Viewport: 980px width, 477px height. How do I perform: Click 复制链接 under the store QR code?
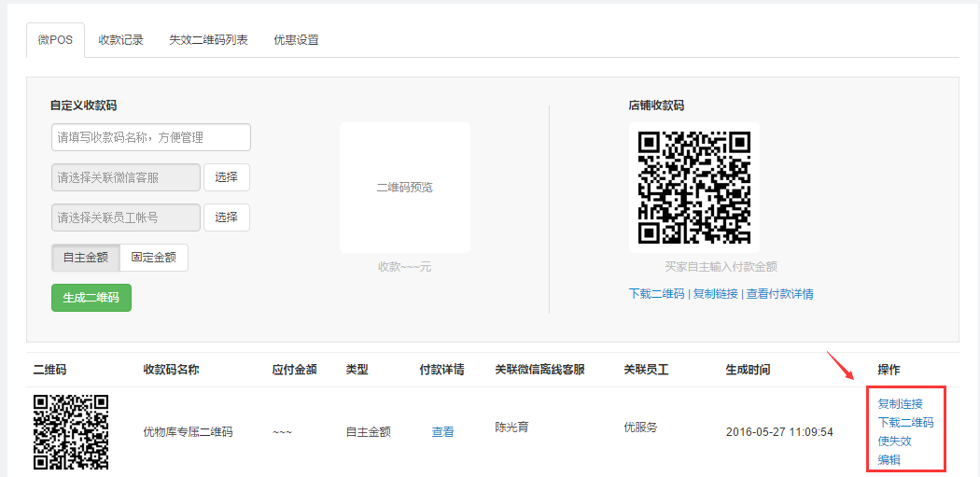point(714,294)
